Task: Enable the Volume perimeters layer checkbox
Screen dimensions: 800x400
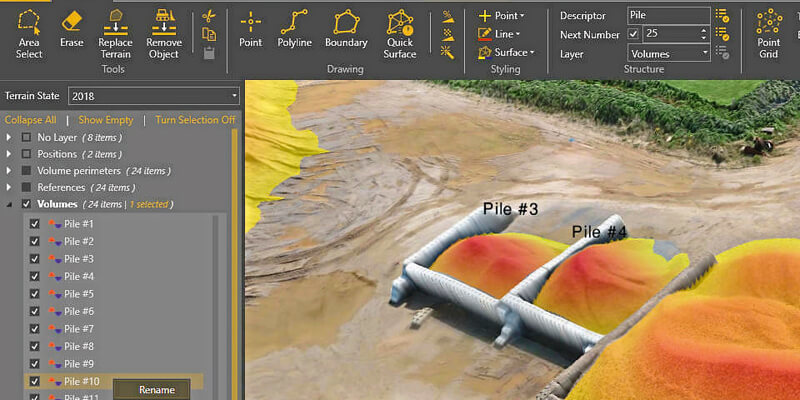Action: [x=26, y=170]
